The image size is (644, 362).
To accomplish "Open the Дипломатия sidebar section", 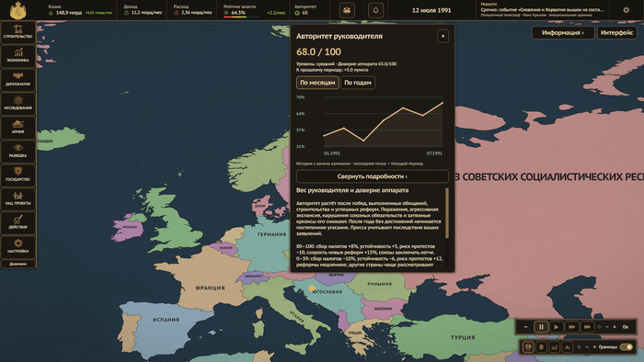I will (x=17, y=80).
